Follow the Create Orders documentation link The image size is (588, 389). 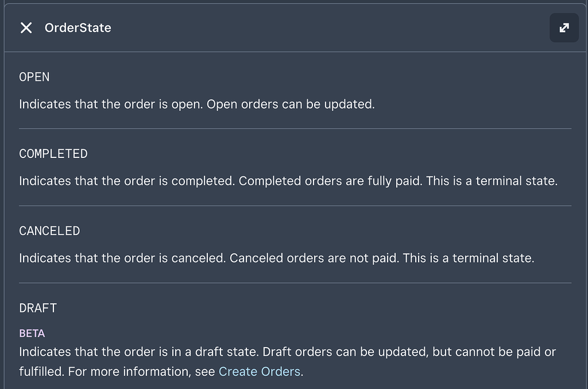(260, 371)
